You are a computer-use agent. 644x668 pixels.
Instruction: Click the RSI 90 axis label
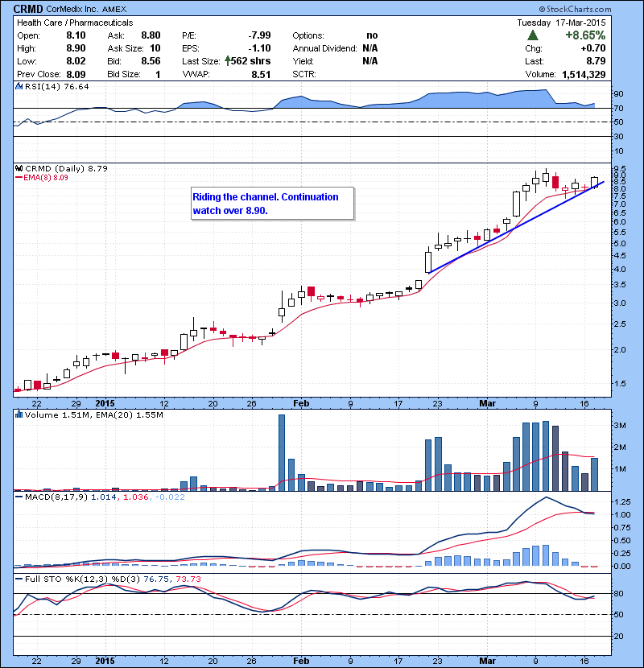tap(618, 93)
